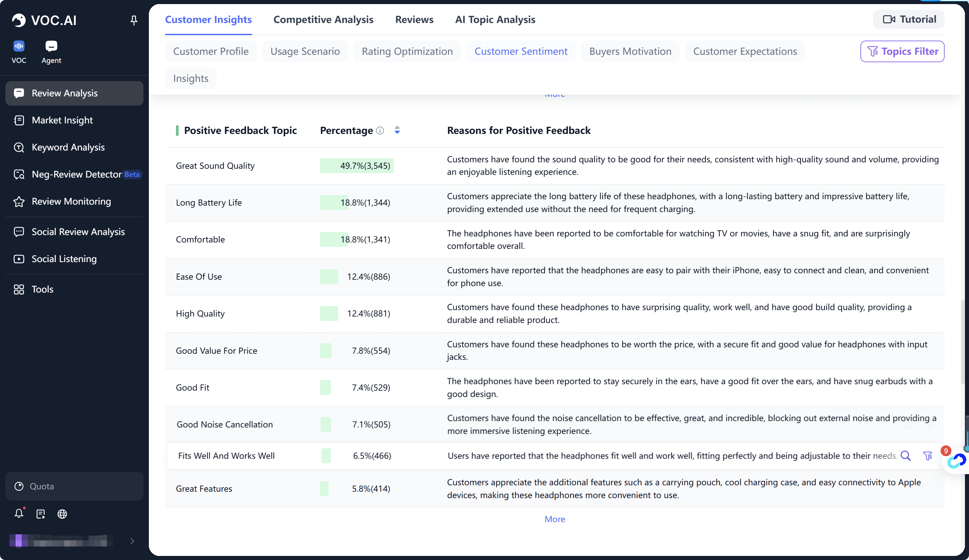Open the Topics Filter button
This screenshot has height=560, width=969.
[902, 51]
